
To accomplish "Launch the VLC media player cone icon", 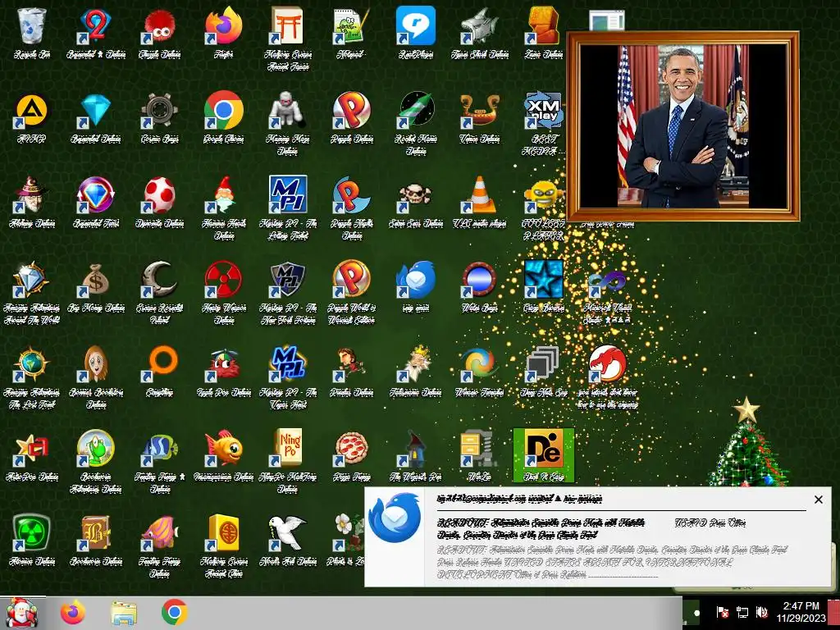I will (479, 194).
